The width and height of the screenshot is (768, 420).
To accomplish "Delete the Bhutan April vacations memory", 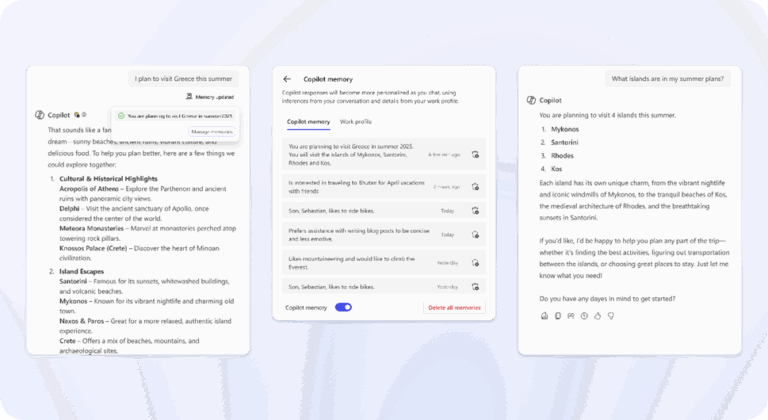I will click(x=475, y=187).
